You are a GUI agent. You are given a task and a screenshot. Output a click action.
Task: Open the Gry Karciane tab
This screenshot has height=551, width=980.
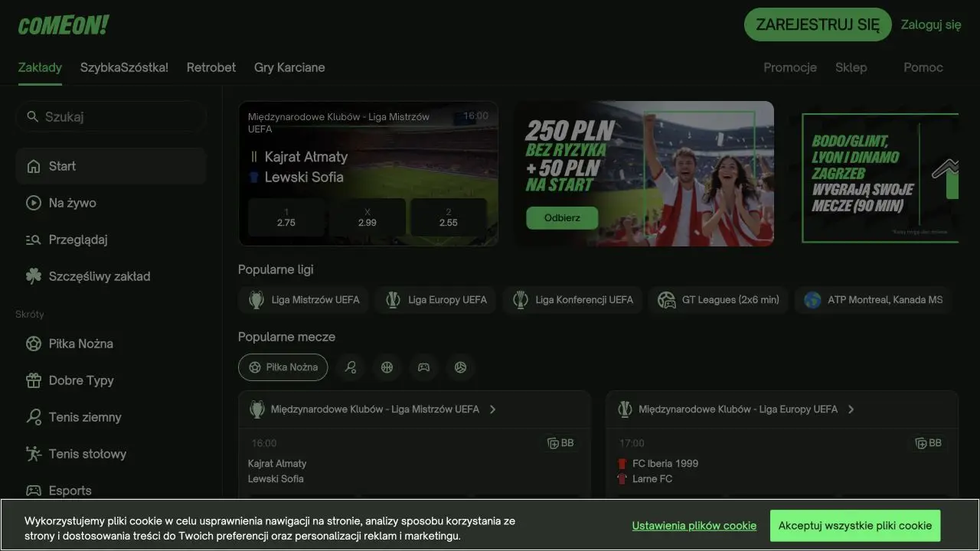[289, 67]
